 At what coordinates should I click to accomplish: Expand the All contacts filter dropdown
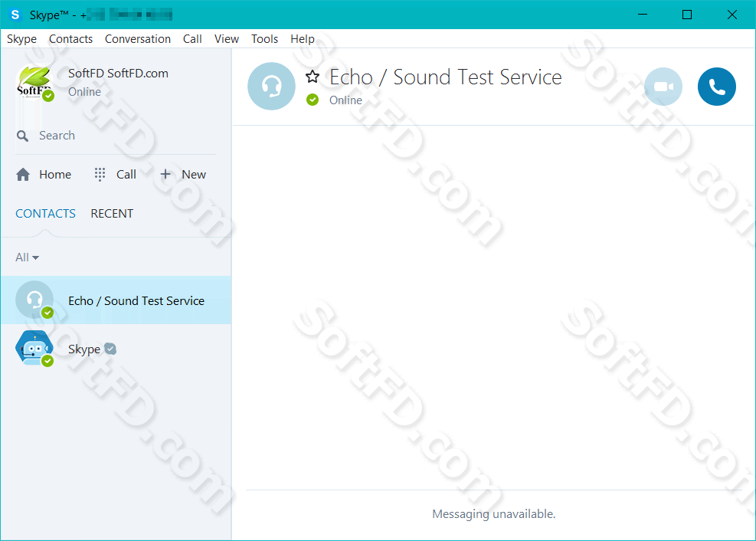tap(27, 257)
